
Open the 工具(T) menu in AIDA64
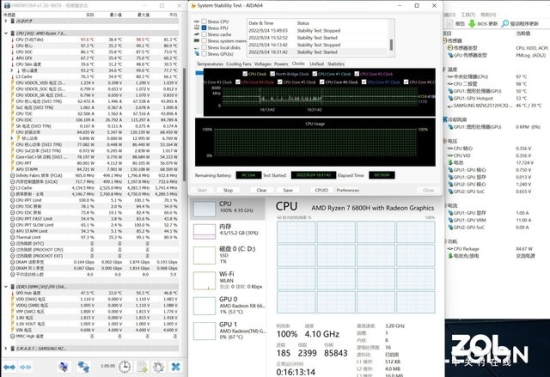[x=468, y=14]
